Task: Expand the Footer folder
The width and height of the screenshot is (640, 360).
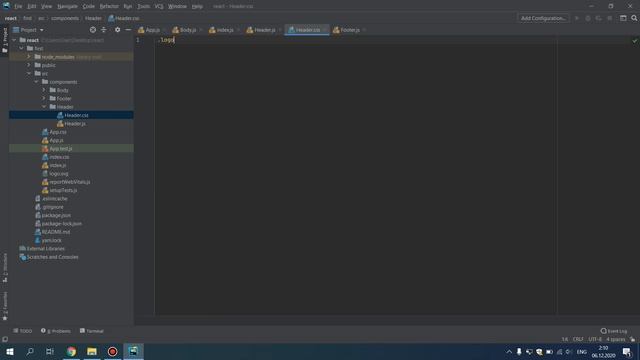Action: pos(44,98)
